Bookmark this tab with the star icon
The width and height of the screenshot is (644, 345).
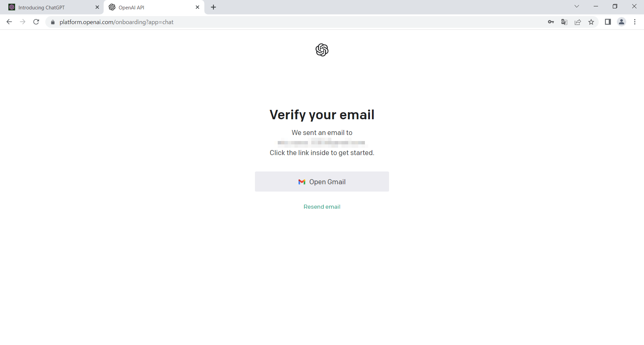591,22
